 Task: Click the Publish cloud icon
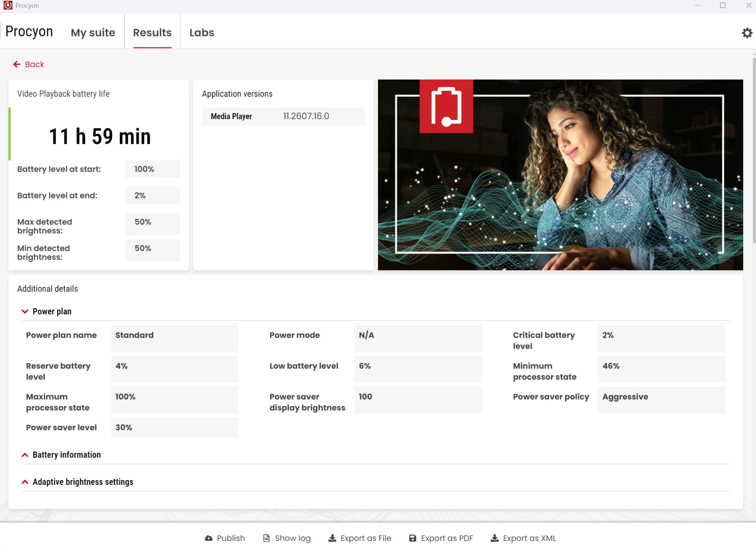[209, 538]
